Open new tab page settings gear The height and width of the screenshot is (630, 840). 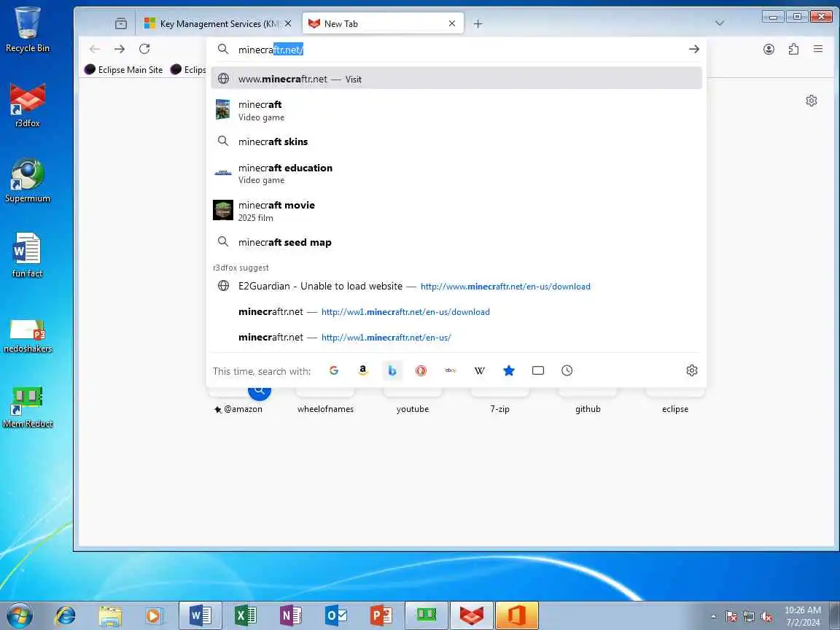(x=812, y=101)
